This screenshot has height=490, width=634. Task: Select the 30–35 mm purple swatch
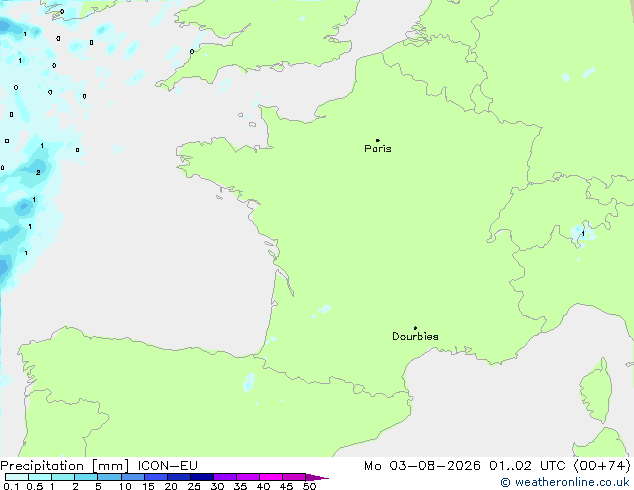coord(225,477)
